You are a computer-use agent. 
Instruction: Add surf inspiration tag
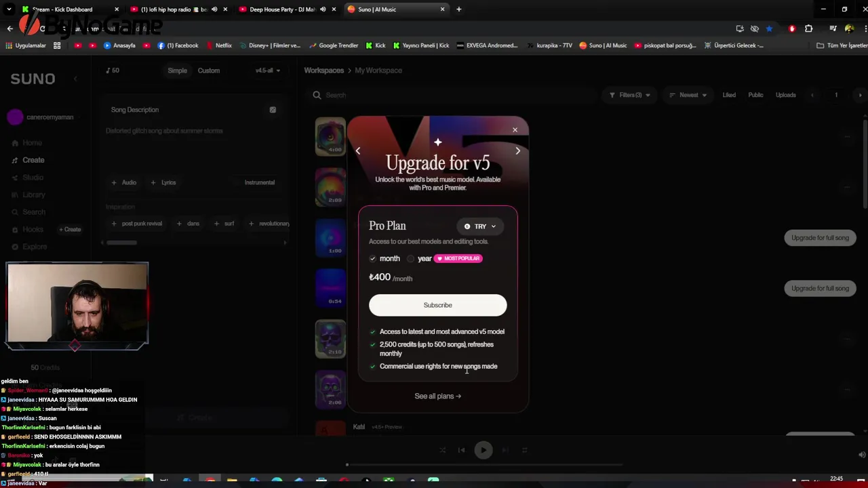pos(224,224)
